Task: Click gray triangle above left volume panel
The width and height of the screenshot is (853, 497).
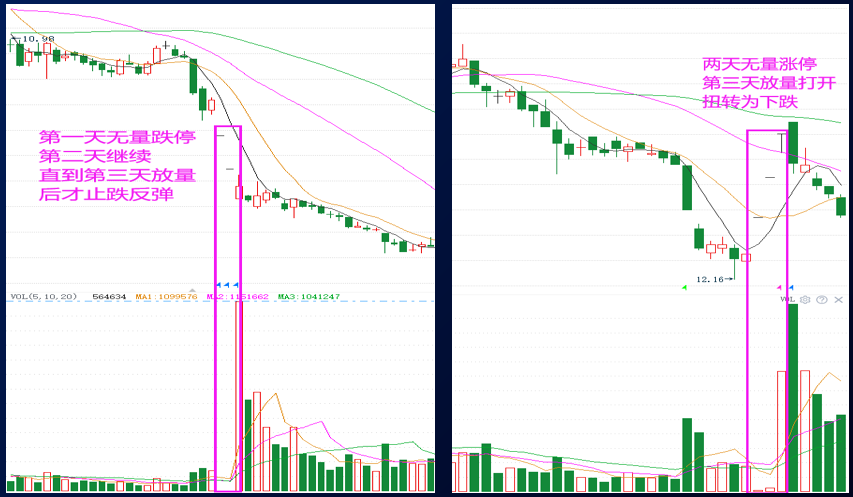Action: (x=192, y=290)
